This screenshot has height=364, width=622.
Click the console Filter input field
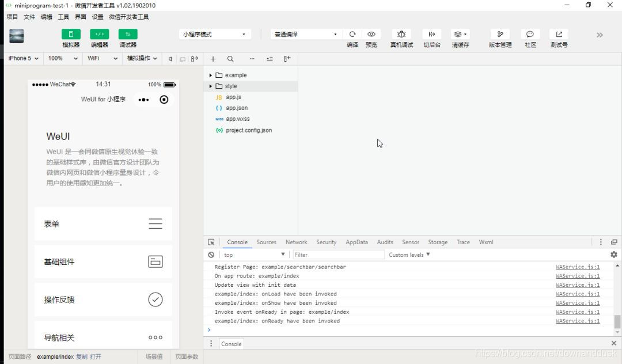click(x=339, y=255)
